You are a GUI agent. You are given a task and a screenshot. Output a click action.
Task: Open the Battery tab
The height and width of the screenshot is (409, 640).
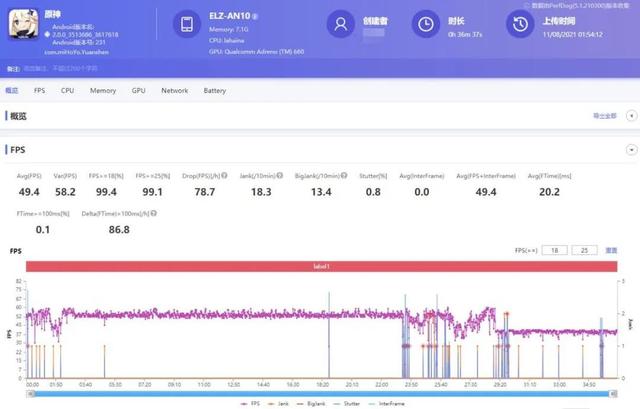215,91
